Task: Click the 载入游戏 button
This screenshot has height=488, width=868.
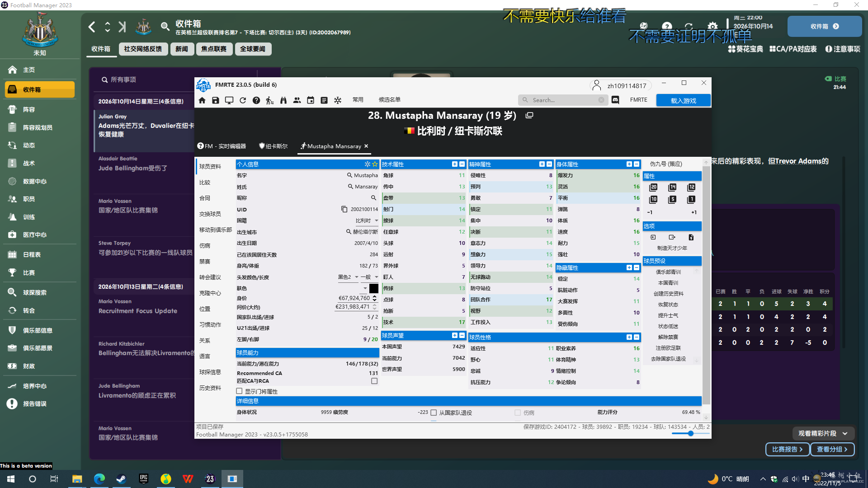Action: point(683,100)
